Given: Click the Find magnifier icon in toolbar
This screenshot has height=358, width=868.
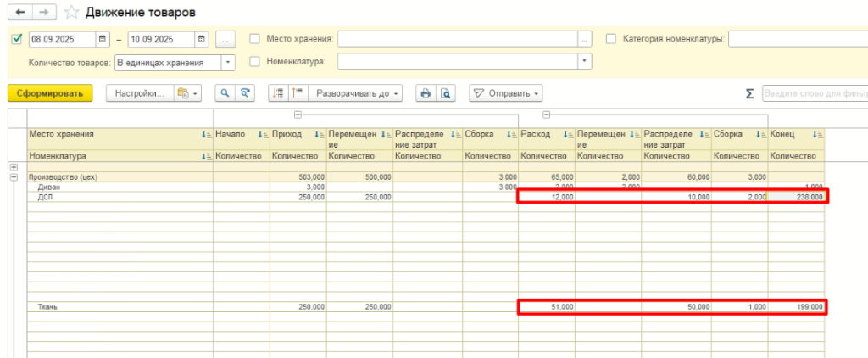Looking at the screenshot, I should (x=225, y=93).
